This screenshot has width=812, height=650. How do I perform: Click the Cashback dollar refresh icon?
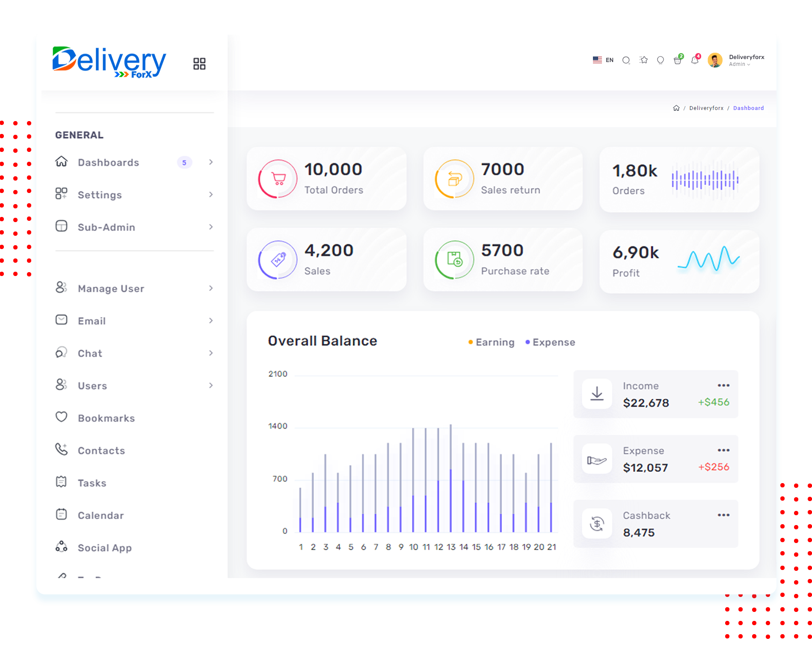point(597,523)
